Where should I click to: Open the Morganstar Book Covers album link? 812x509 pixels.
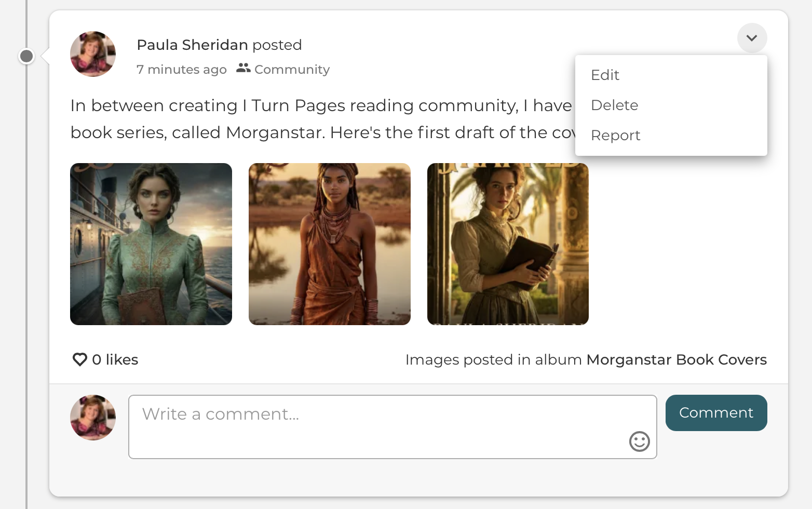coord(676,359)
